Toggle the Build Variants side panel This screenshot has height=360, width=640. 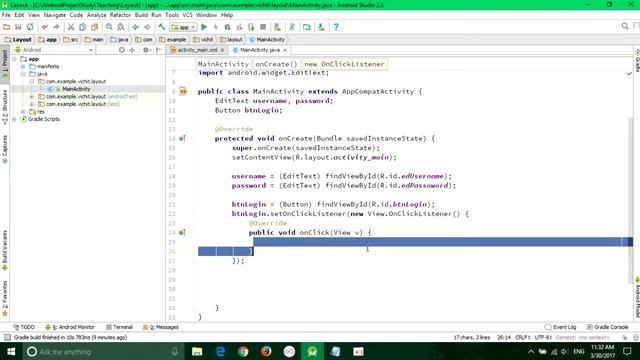pyautogui.click(x=5, y=250)
